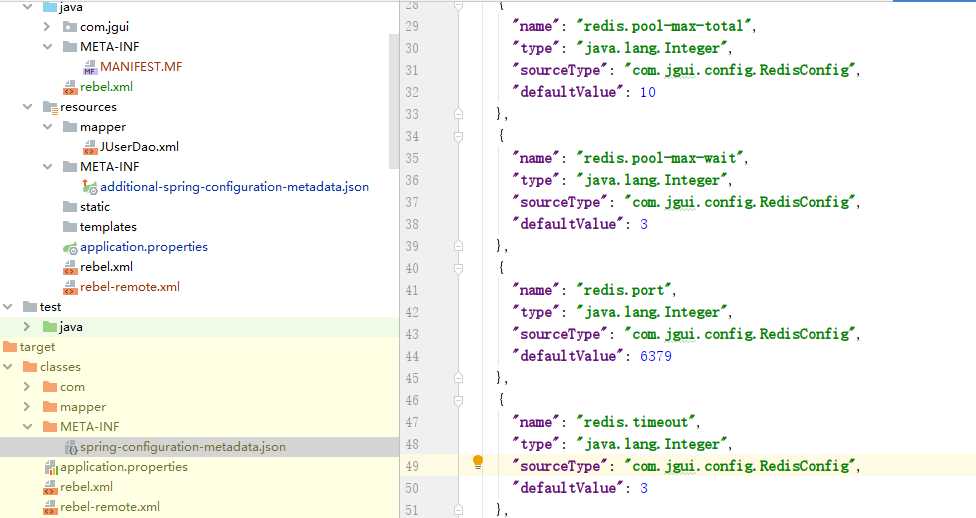
Task: Open JUserDao.xml file
Action: coord(139,147)
